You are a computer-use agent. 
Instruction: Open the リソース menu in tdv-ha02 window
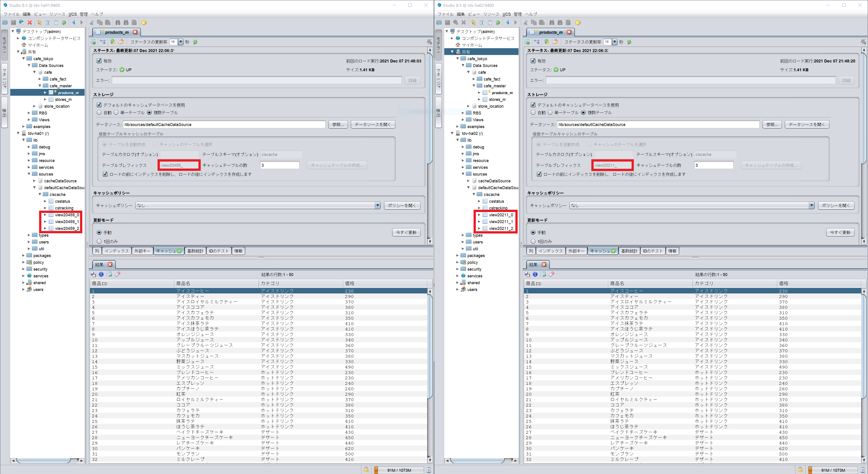tap(491, 14)
